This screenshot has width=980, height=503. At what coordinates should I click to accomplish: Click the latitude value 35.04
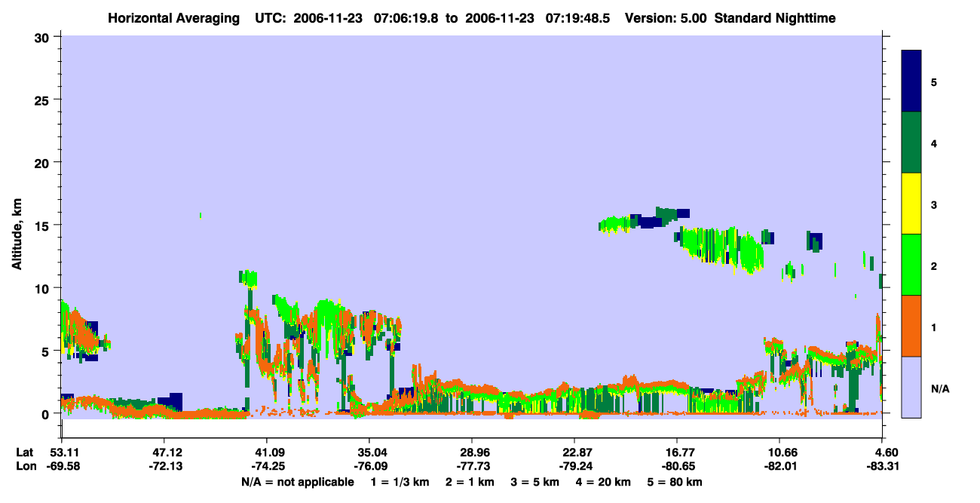(x=369, y=452)
